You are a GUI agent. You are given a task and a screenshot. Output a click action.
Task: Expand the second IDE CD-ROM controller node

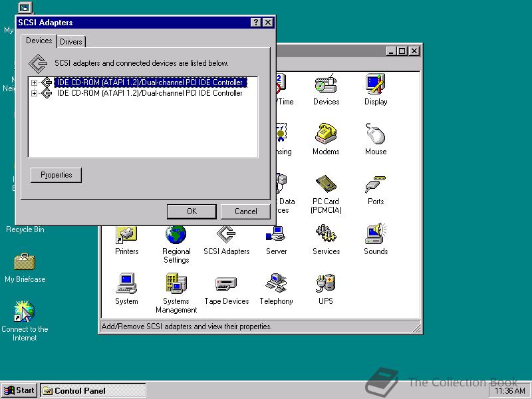pos(34,93)
